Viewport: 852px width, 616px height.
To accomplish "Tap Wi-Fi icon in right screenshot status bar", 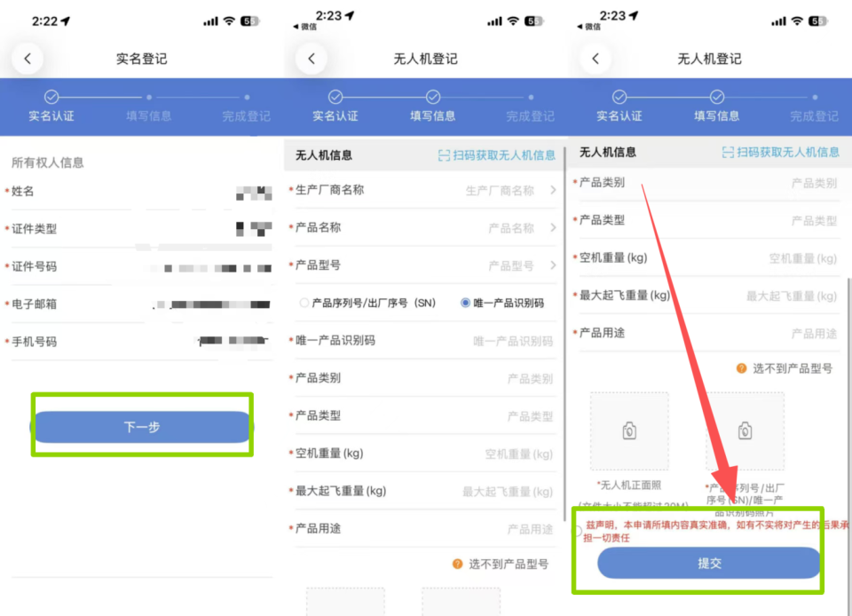I will pyautogui.click(x=797, y=21).
